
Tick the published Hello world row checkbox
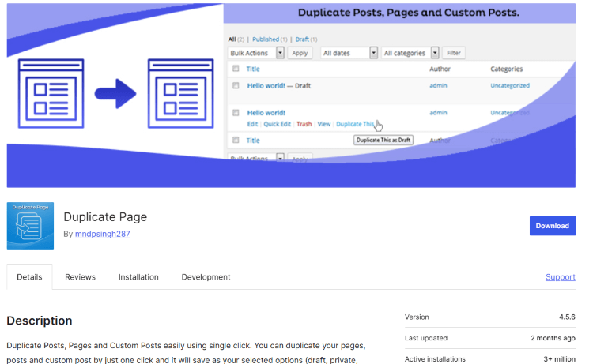pos(236,112)
